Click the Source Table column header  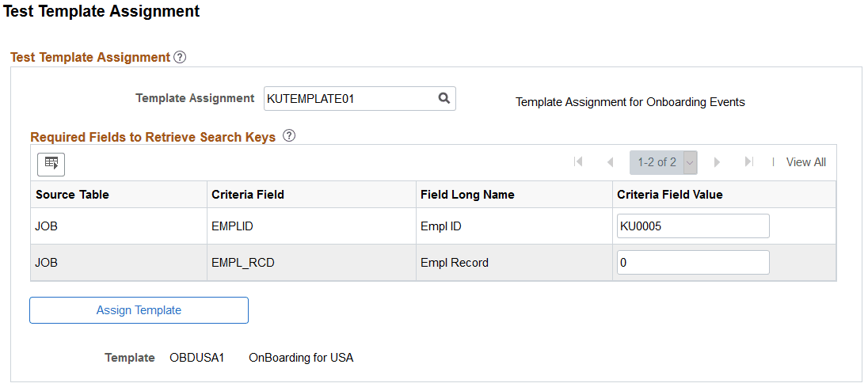73,195
